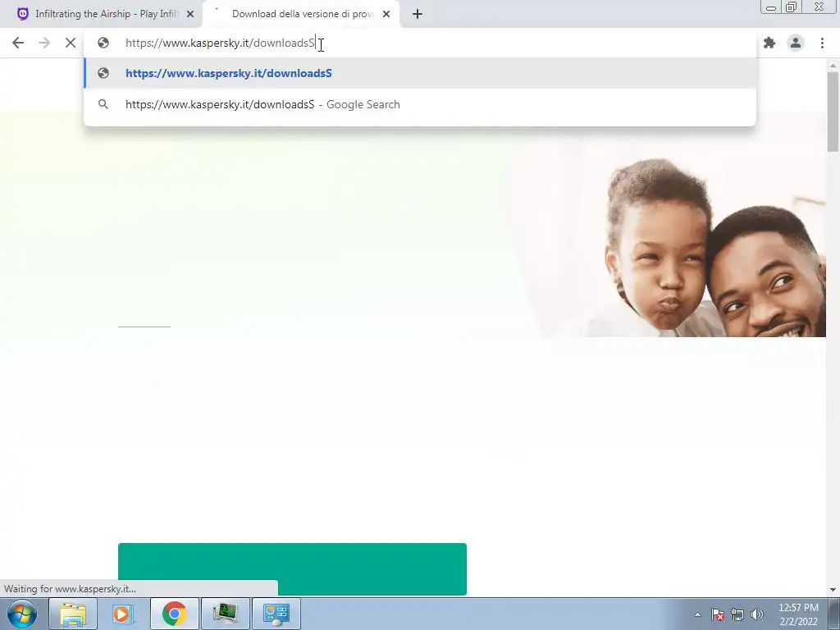Open the Control Panel taskbar icon

[x=276, y=614]
